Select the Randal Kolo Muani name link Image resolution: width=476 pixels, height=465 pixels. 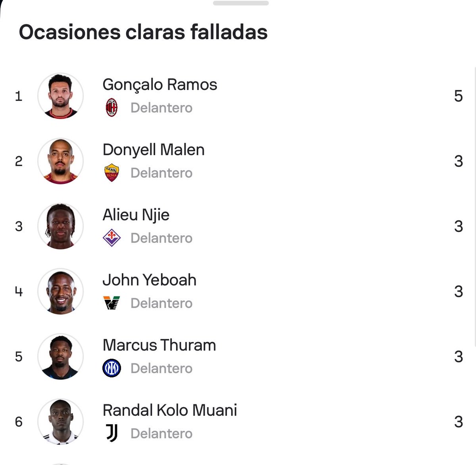[170, 411]
